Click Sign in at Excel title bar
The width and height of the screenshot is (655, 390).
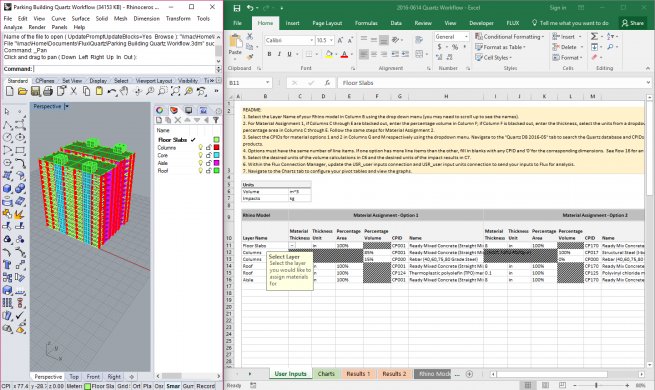[x=558, y=8]
